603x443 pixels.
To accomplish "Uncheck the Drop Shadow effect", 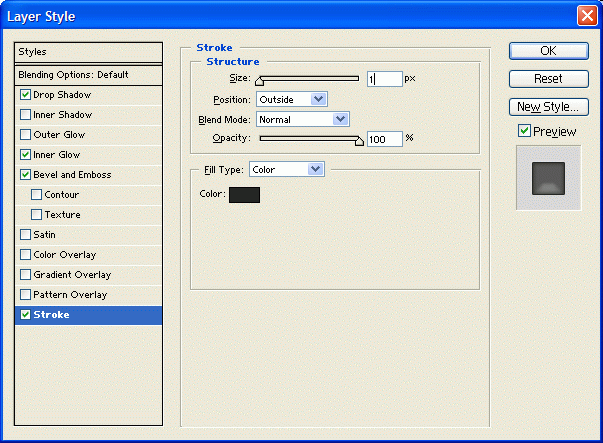I will click(x=25, y=95).
